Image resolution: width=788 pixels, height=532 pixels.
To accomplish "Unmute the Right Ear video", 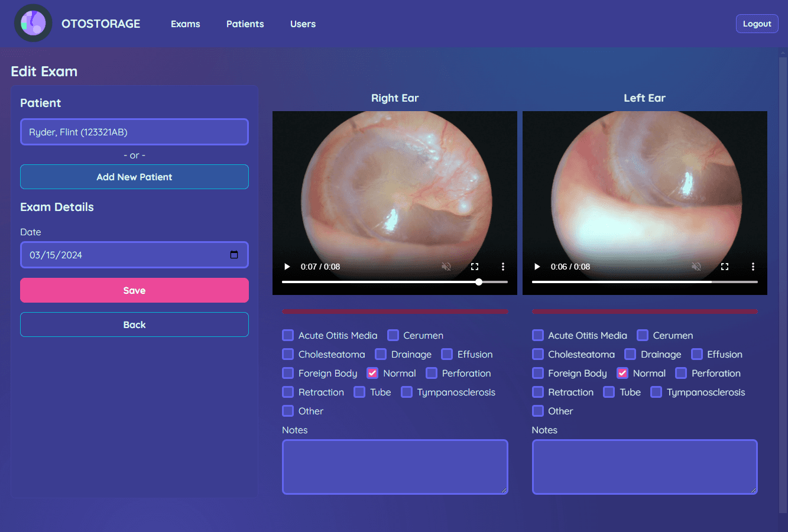I will (446, 267).
